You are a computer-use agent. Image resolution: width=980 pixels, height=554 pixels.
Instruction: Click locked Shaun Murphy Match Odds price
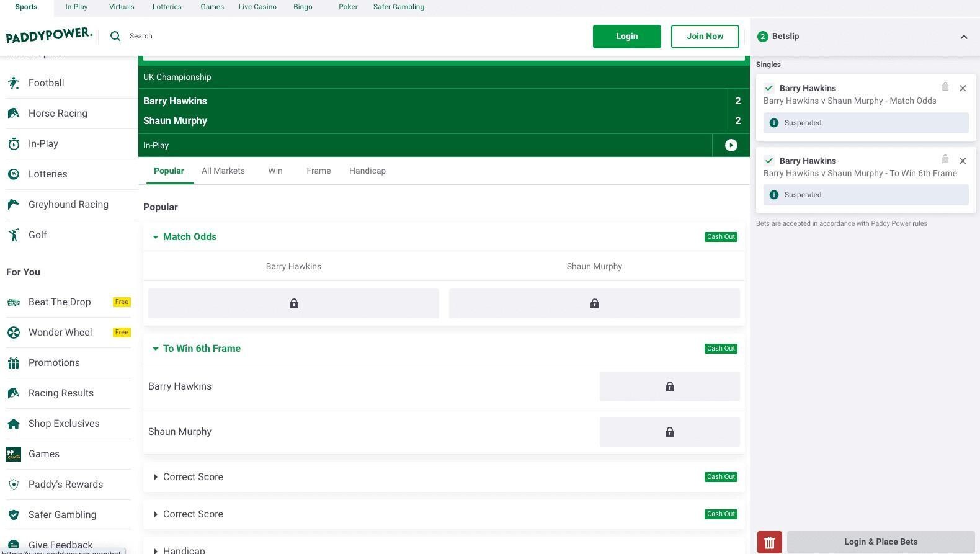pyautogui.click(x=594, y=303)
